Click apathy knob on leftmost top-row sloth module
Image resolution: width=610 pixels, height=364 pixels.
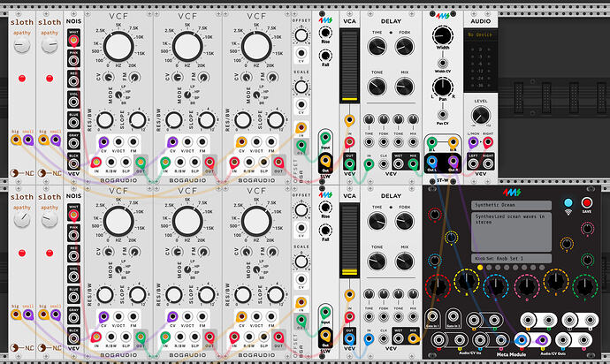click(x=22, y=45)
